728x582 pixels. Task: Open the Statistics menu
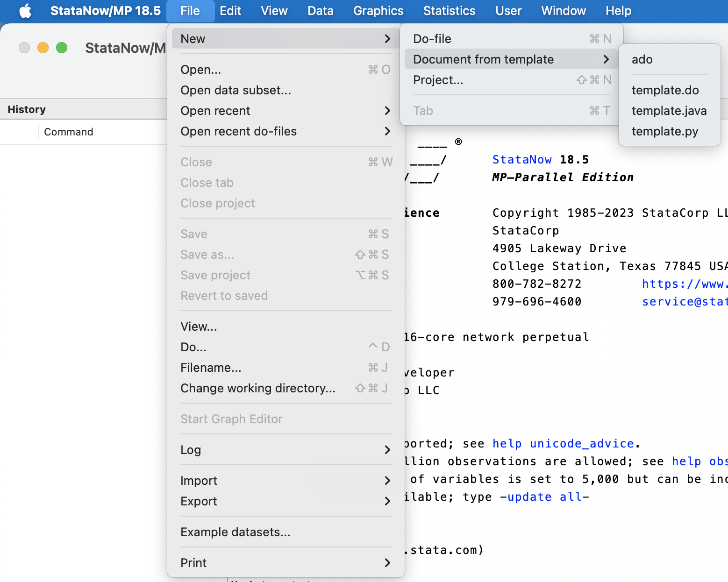[450, 11]
